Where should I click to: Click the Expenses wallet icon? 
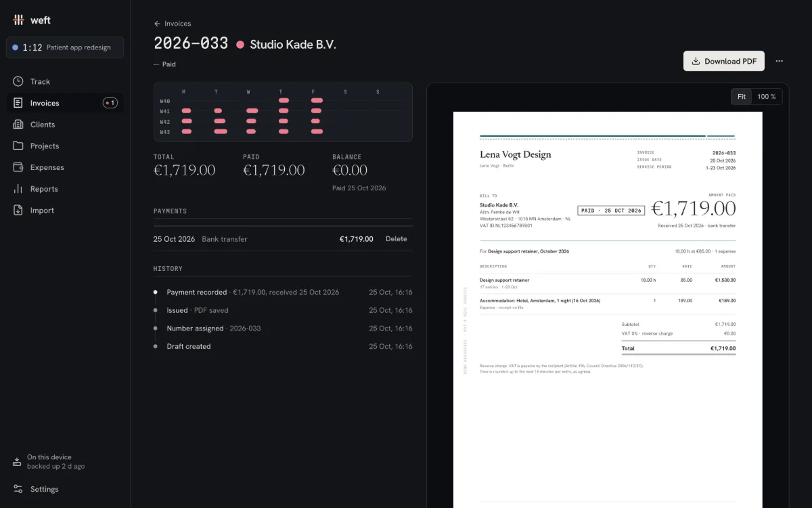point(18,167)
